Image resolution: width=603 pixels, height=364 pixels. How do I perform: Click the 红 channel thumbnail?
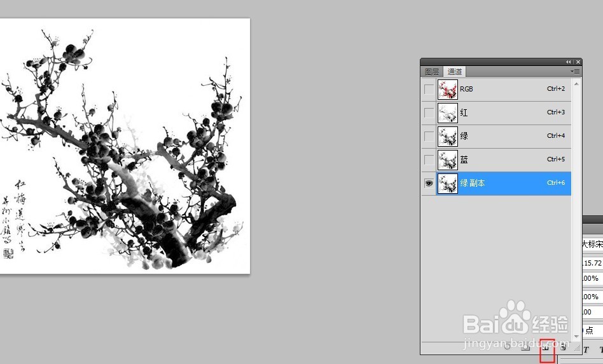click(x=448, y=113)
